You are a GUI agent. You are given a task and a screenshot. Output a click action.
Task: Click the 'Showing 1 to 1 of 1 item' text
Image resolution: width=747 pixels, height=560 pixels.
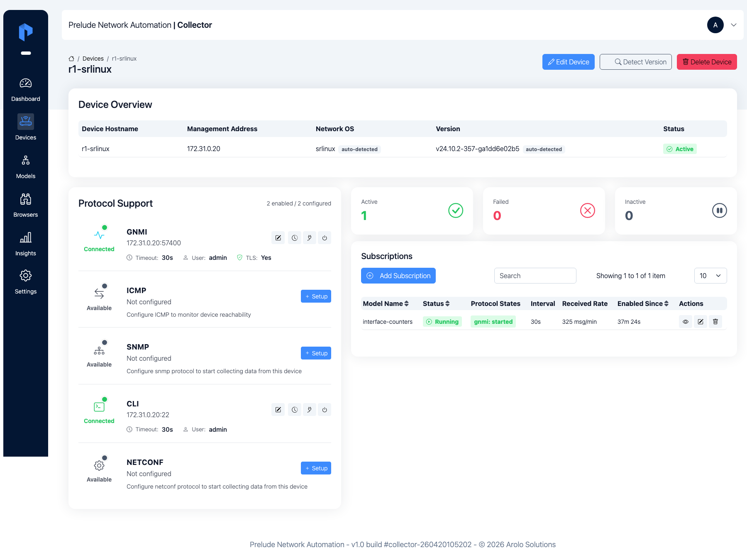tap(631, 276)
